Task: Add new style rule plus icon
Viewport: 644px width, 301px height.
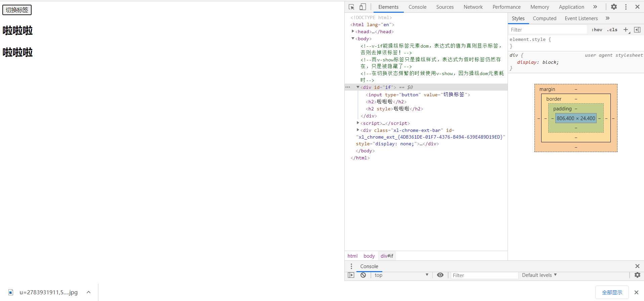Action: click(626, 30)
